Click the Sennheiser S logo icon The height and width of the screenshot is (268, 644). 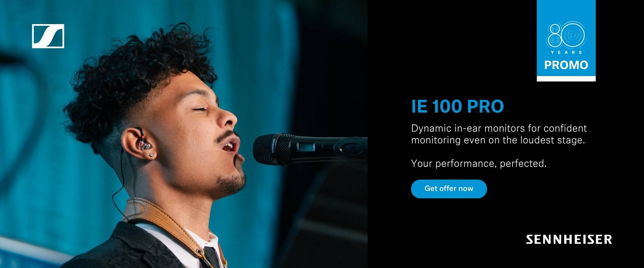point(48,36)
